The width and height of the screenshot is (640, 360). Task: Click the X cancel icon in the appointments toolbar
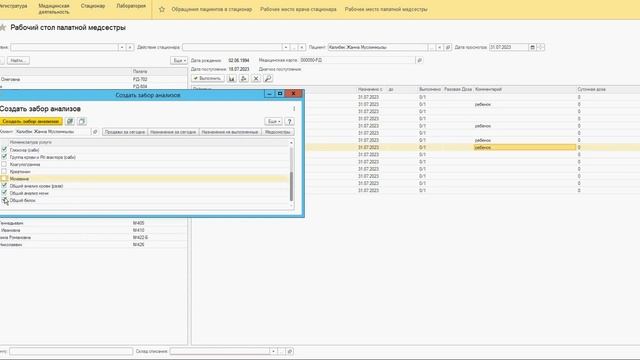(x=256, y=78)
